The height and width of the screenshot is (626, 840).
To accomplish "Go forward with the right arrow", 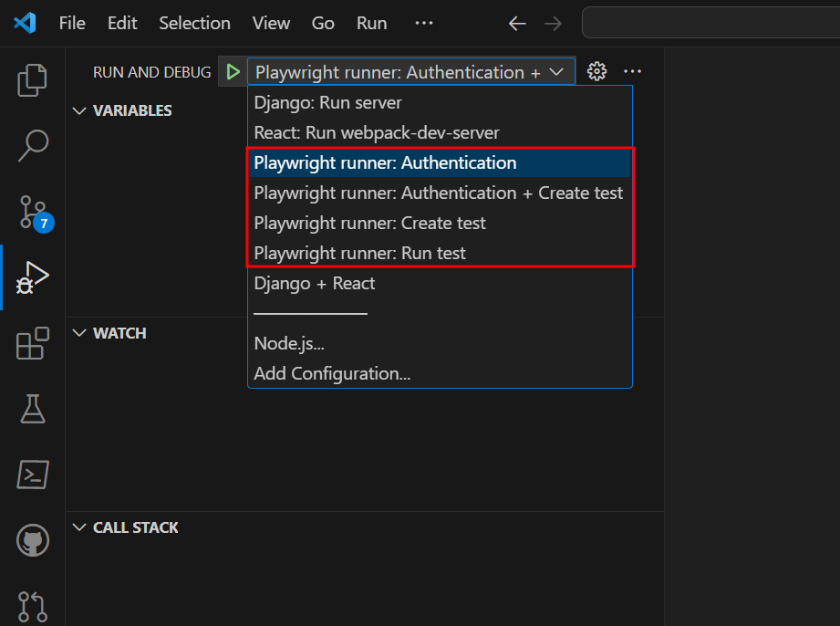I will 553,24.
